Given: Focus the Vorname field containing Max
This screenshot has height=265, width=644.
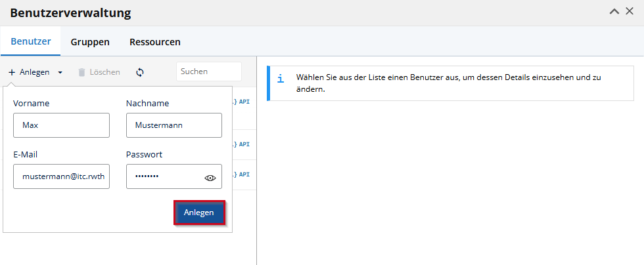Looking at the screenshot, I should pos(61,125).
